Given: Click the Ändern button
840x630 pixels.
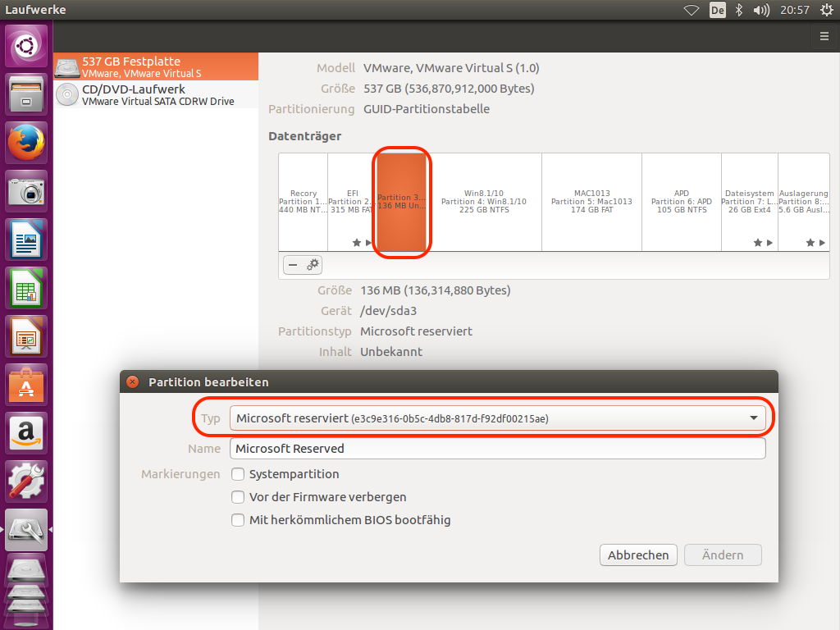Looking at the screenshot, I should 723,555.
